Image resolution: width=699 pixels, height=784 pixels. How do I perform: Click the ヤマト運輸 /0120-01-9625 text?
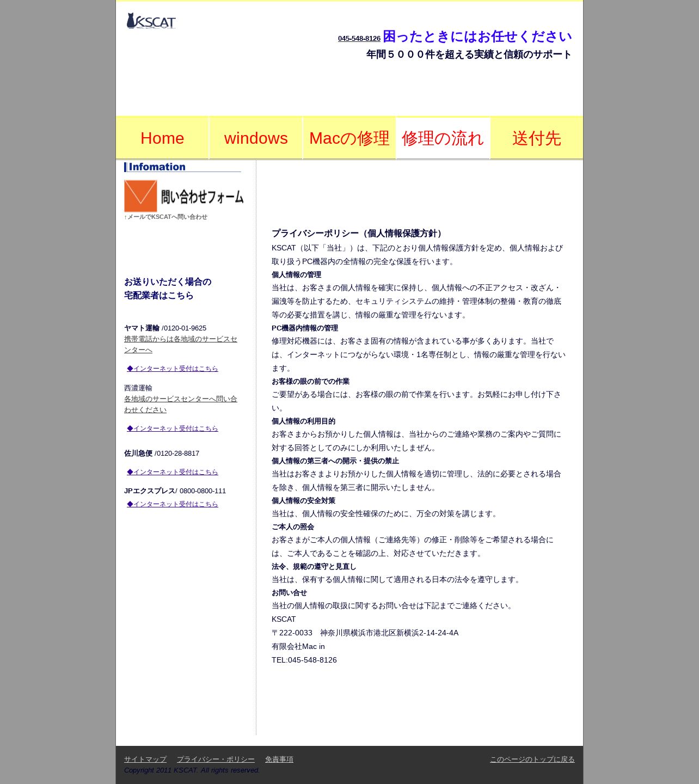tap(165, 328)
